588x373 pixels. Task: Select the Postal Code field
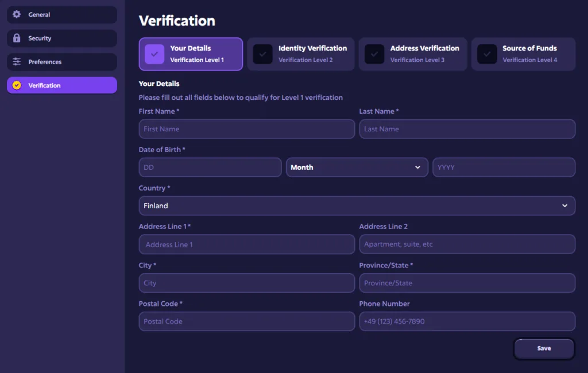click(246, 321)
